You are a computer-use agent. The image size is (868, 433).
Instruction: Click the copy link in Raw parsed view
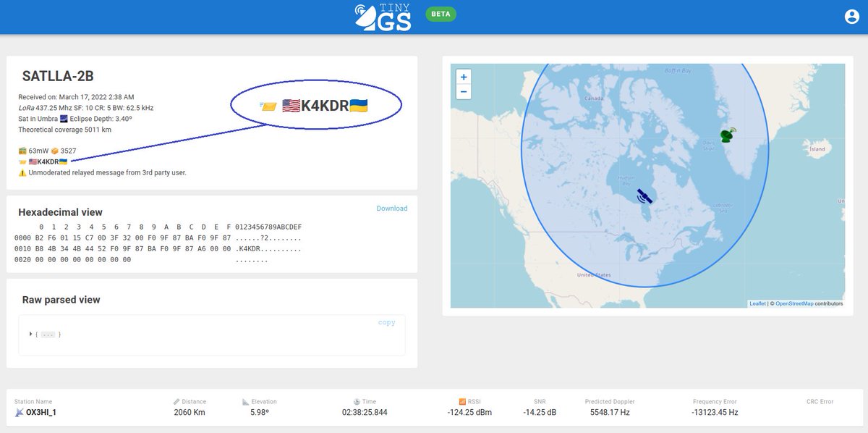387,322
